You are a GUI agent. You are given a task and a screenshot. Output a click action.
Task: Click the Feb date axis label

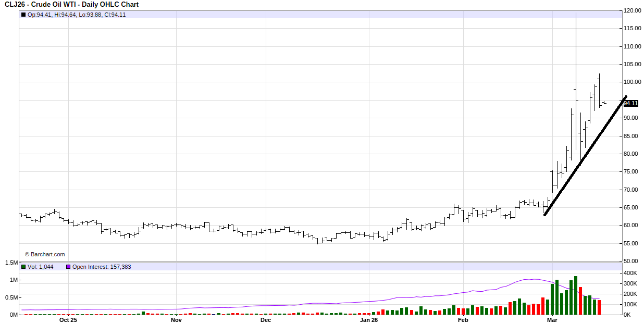(463, 320)
